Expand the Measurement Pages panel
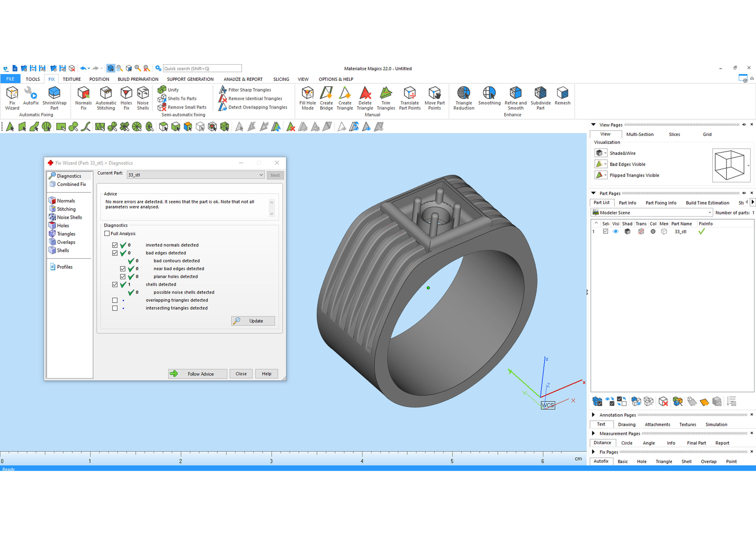 pos(593,433)
